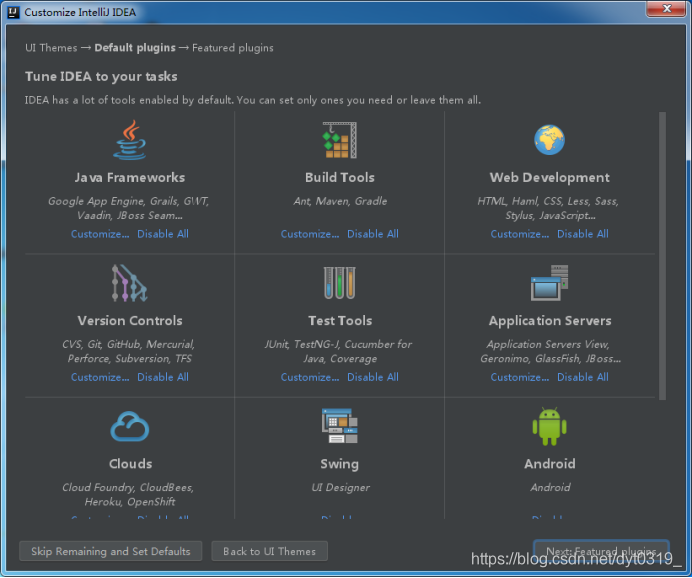Disable all Build Tools plugins
This screenshot has width=692, height=578.
(x=373, y=234)
